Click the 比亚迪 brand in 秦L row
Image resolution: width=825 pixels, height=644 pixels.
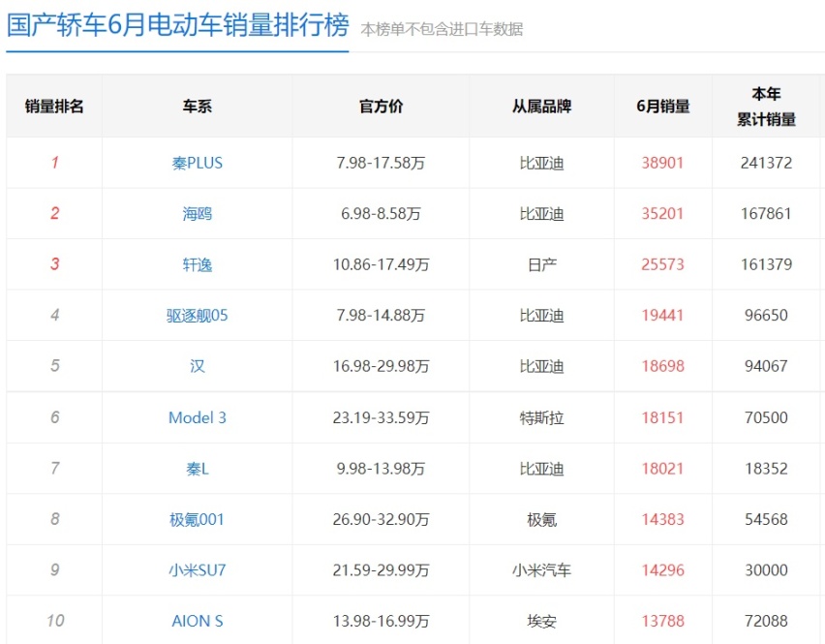[x=542, y=469]
